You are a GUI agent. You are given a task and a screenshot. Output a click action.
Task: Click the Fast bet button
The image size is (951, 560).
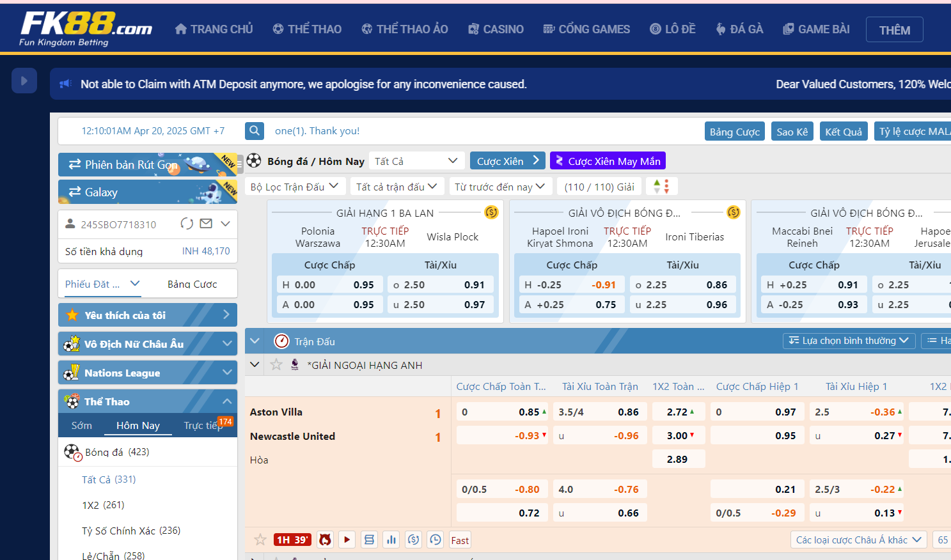point(460,540)
